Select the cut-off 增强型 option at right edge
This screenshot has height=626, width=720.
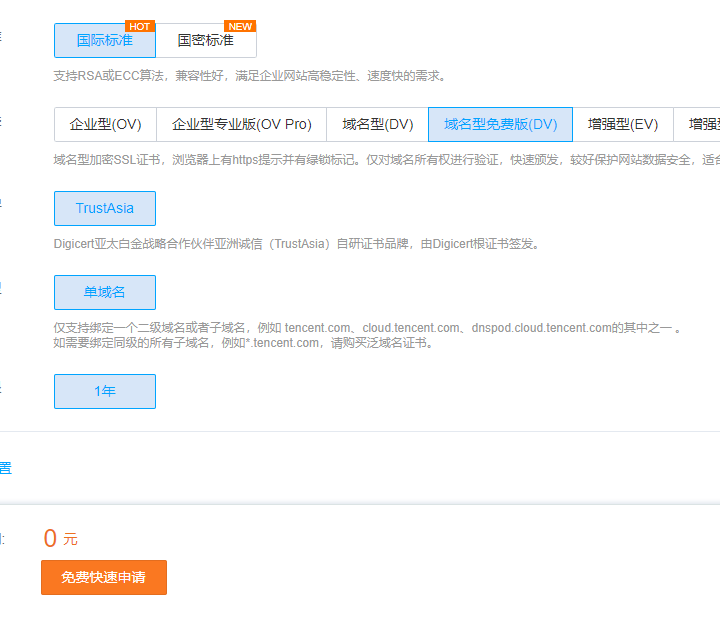click(x=702, y=125)
